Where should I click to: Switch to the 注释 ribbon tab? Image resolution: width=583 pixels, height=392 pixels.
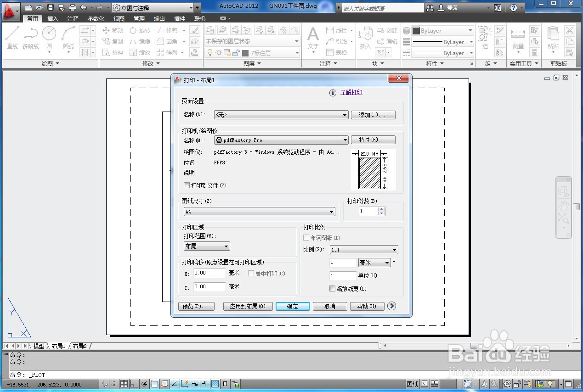73,19
